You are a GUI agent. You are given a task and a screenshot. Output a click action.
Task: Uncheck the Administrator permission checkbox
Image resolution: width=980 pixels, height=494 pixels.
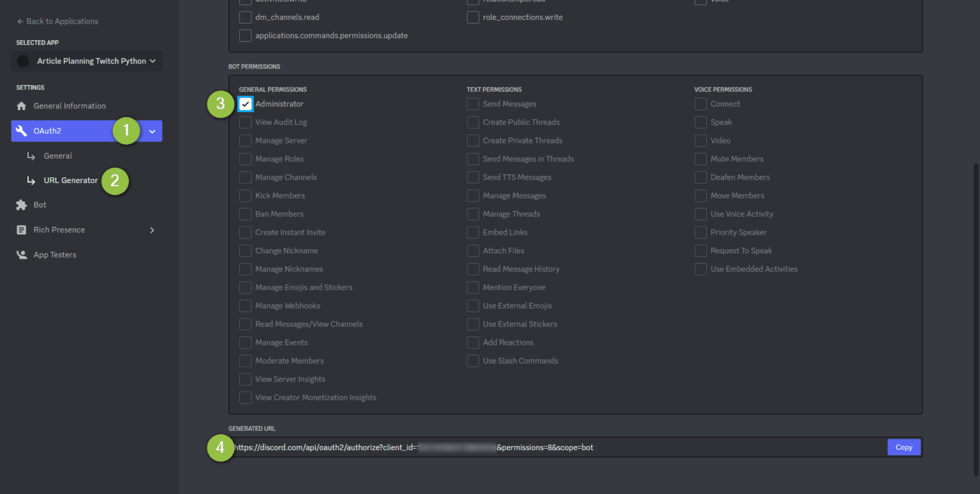click(x=246, y=104)
